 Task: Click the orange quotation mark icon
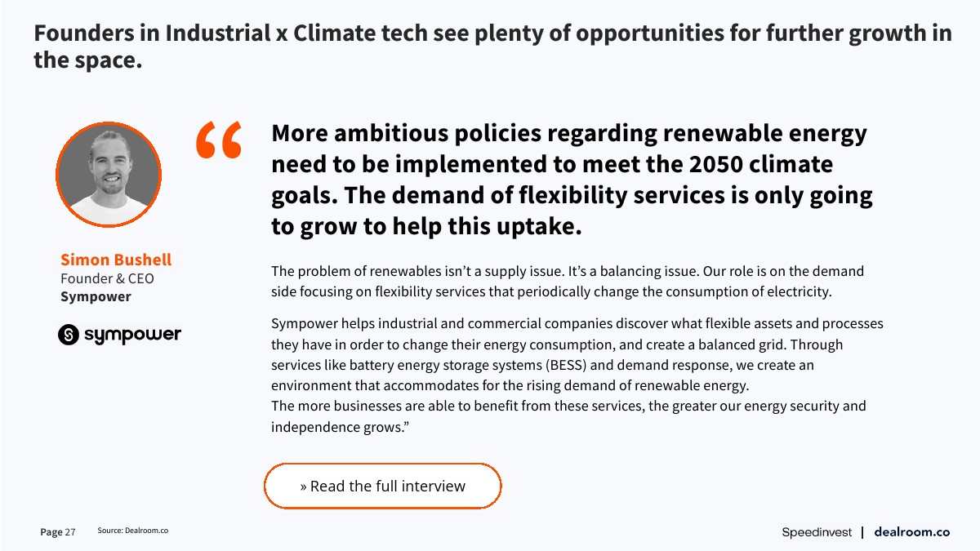click(219, 140)
